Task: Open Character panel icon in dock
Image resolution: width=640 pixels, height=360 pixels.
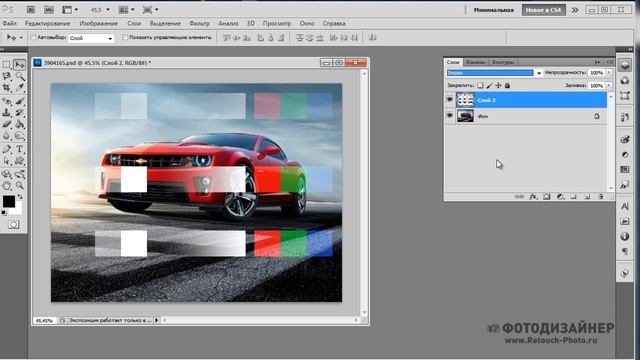Action: tap(624, 206)
